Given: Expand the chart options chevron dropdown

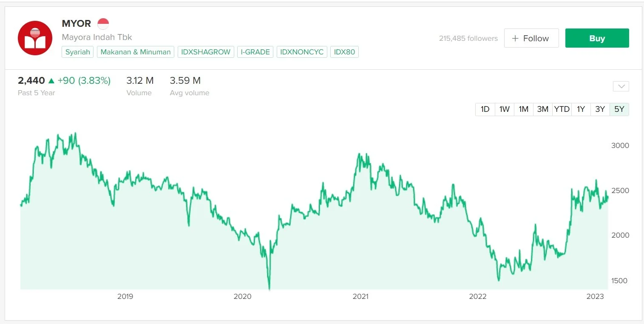Looking at the screenshot, I should tap(621, 86).
